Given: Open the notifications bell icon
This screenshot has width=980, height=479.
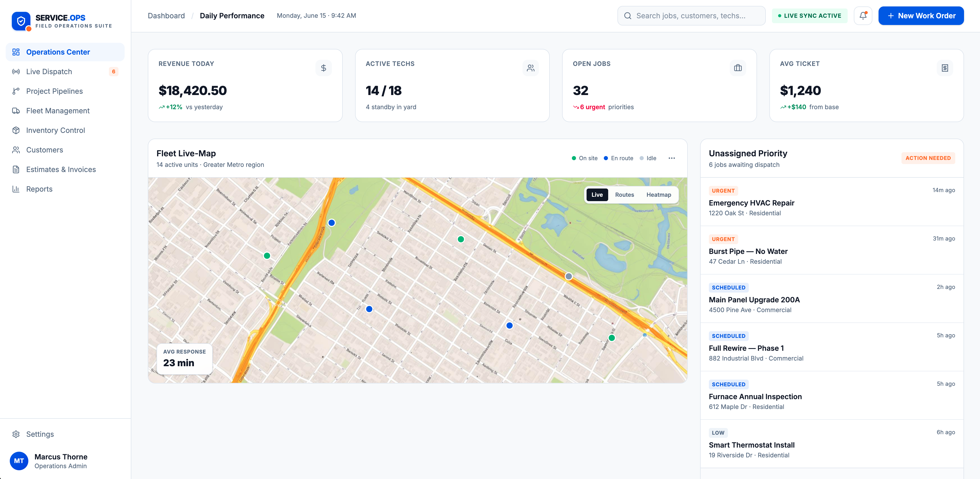Looking at the screenshot, I should (863, 16).
